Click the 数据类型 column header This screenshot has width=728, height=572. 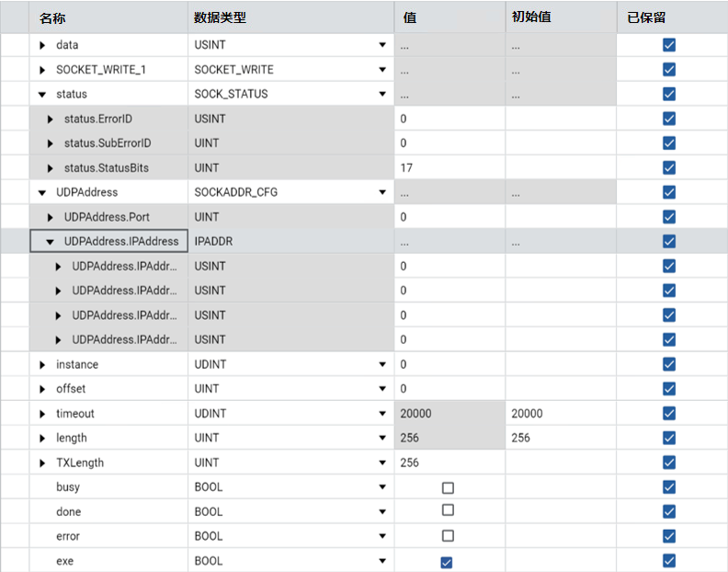pos(220,17)
